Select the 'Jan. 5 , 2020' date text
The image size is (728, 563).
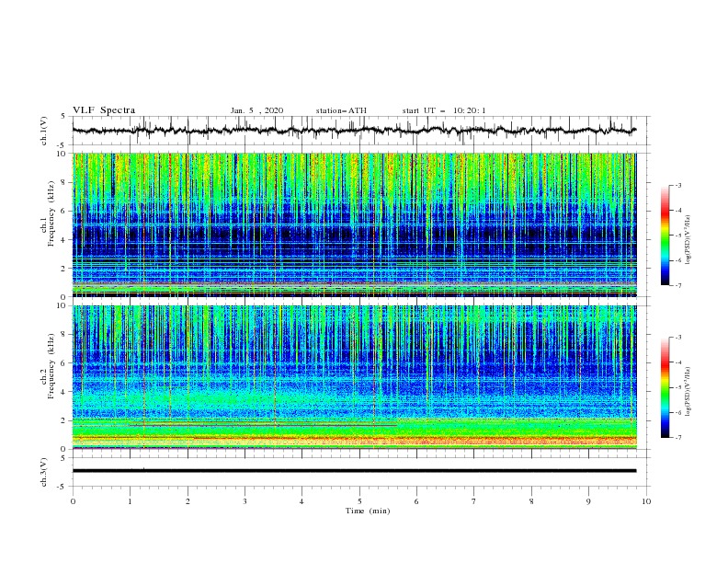256,110
